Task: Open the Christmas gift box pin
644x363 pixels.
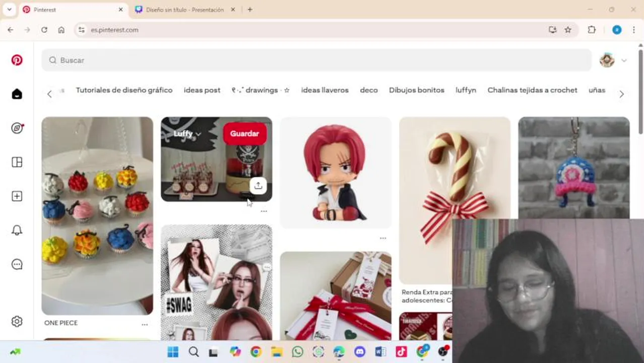Action: (336, 296)
